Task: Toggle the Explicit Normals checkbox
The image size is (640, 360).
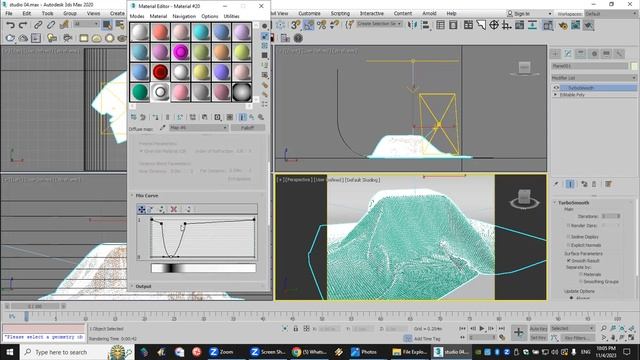Action: 569,245
